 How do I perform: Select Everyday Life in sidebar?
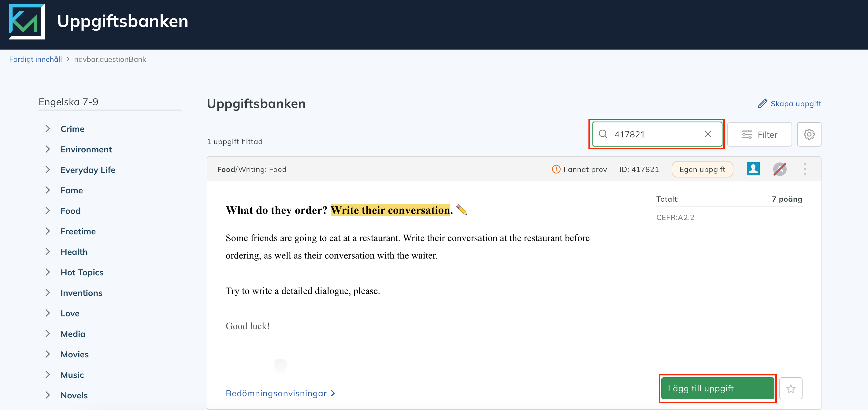[x=88, y=170]
